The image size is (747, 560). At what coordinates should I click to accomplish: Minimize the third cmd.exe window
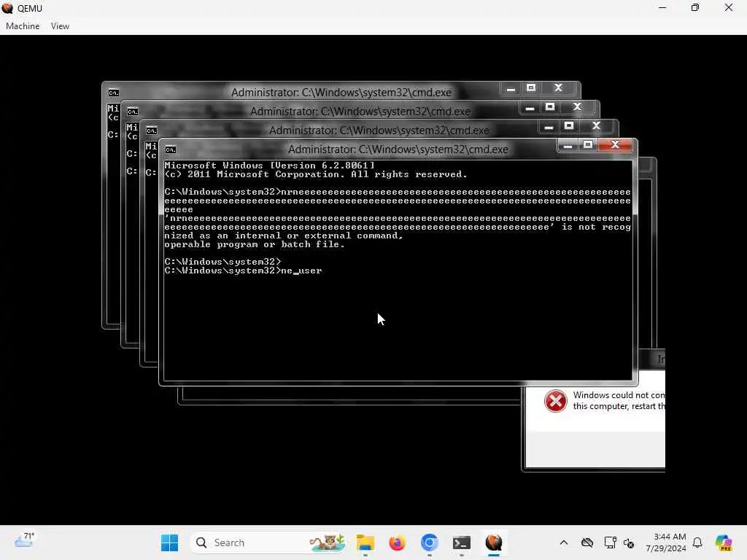549,126
